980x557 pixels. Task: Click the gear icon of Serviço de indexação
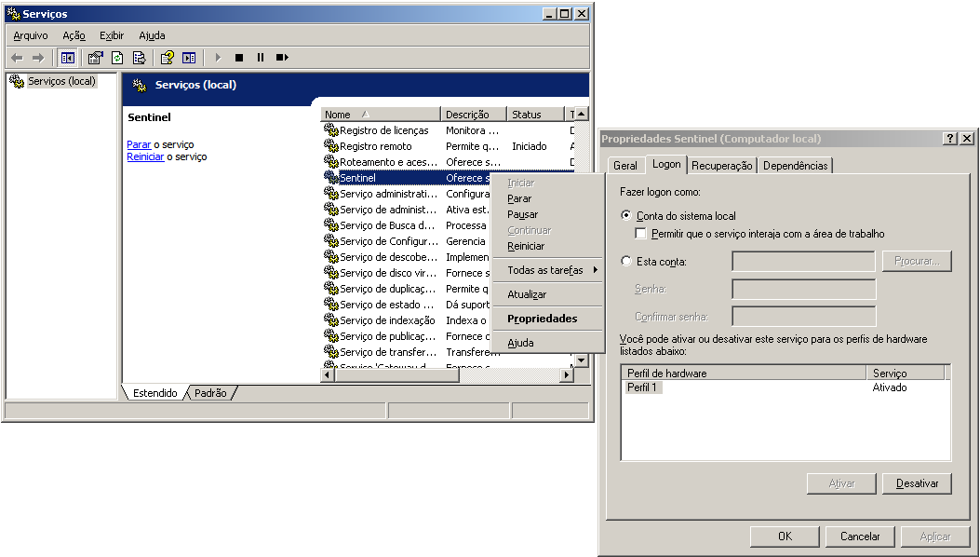pos(330,319)
